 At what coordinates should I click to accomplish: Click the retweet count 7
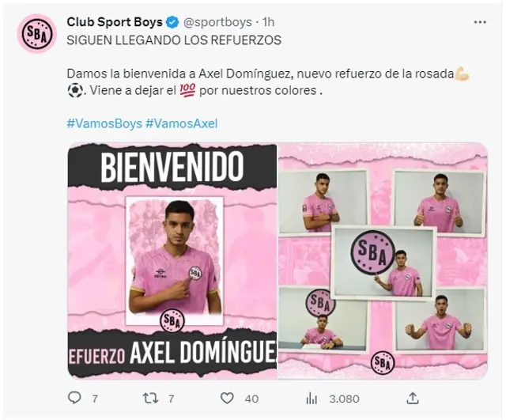[171, 399]
